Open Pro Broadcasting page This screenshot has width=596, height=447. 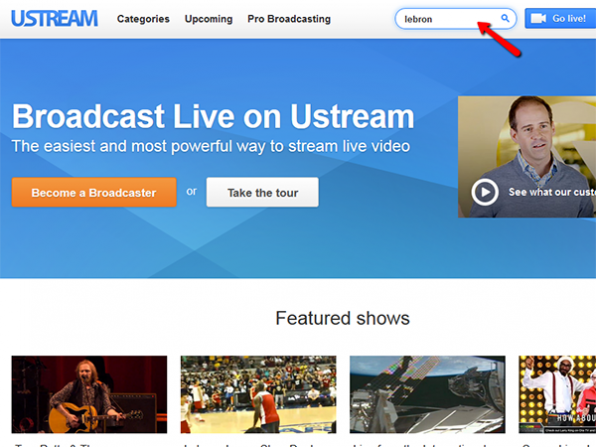pos(289,19)
